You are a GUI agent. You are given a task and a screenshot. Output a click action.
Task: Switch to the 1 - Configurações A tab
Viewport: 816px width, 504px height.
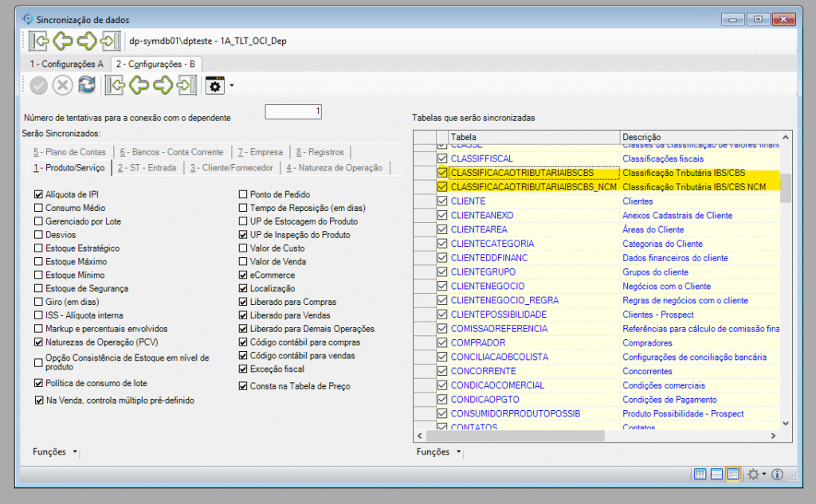coord(66,64)
